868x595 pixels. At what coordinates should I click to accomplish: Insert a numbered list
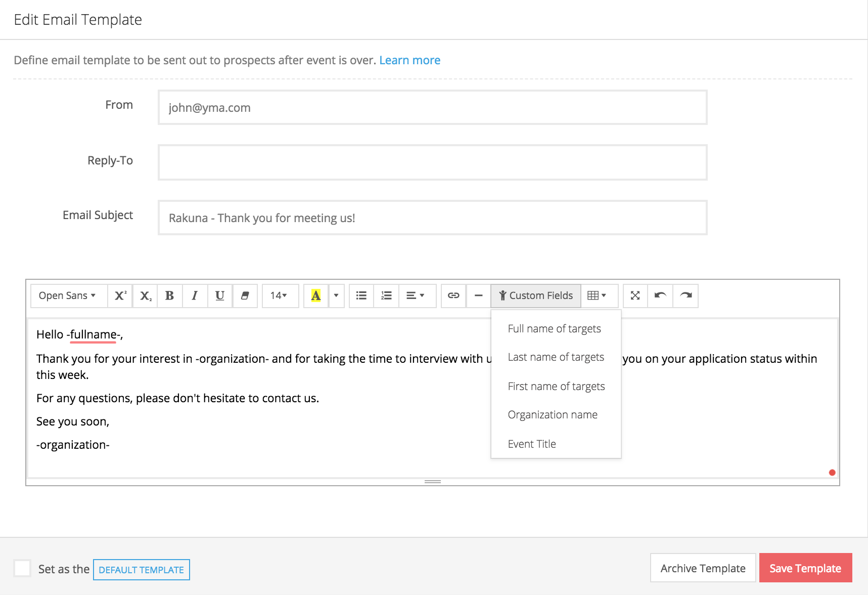(x=386, y=295)
